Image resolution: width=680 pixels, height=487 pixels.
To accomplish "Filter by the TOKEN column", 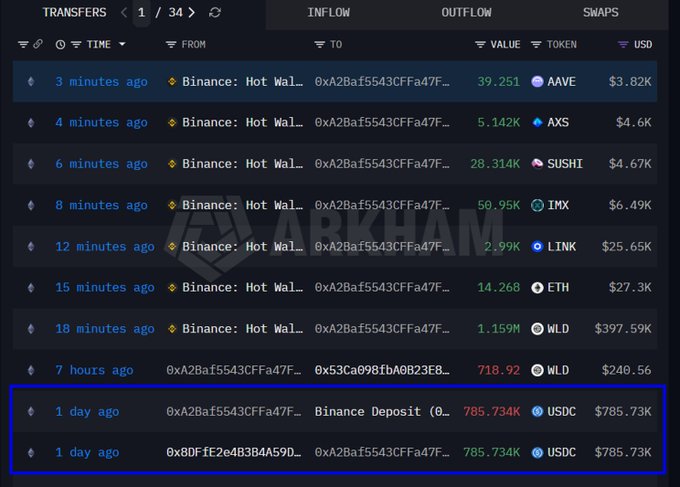I will click(536, 44).
